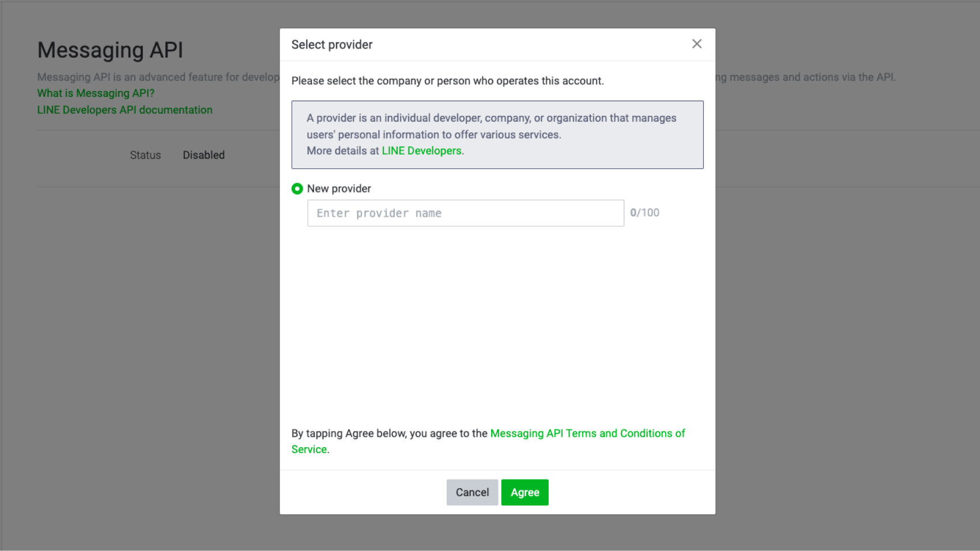Open LINE Developers API documentation link
This screenshot has width=980, height=551.
coord(125,110)
